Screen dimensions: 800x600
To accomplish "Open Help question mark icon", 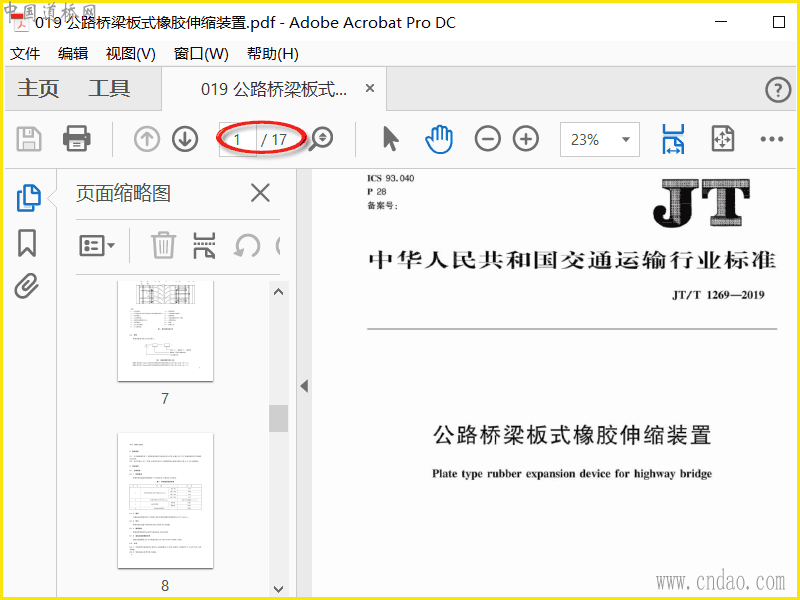I will coord(778,90).
